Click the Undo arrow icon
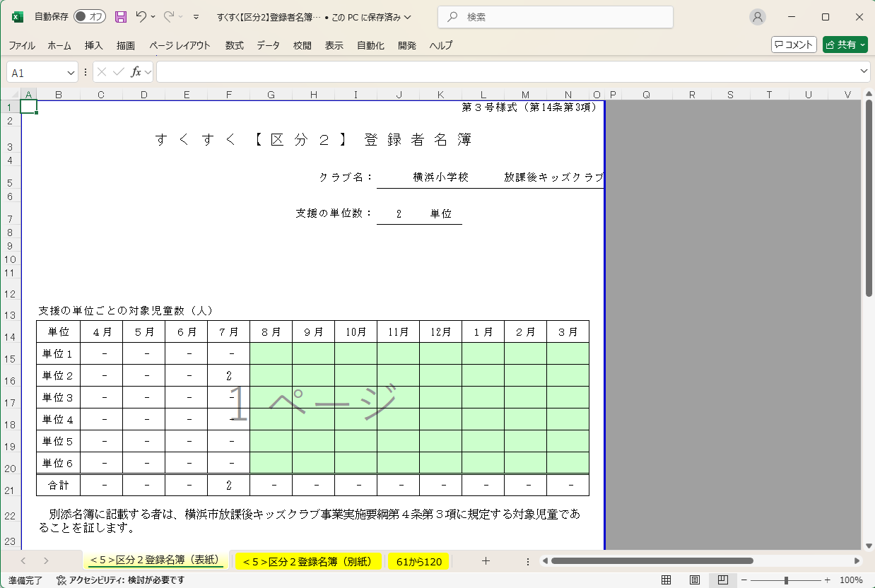This screenshot has height=588, width=875. click(x=141, y=17)
